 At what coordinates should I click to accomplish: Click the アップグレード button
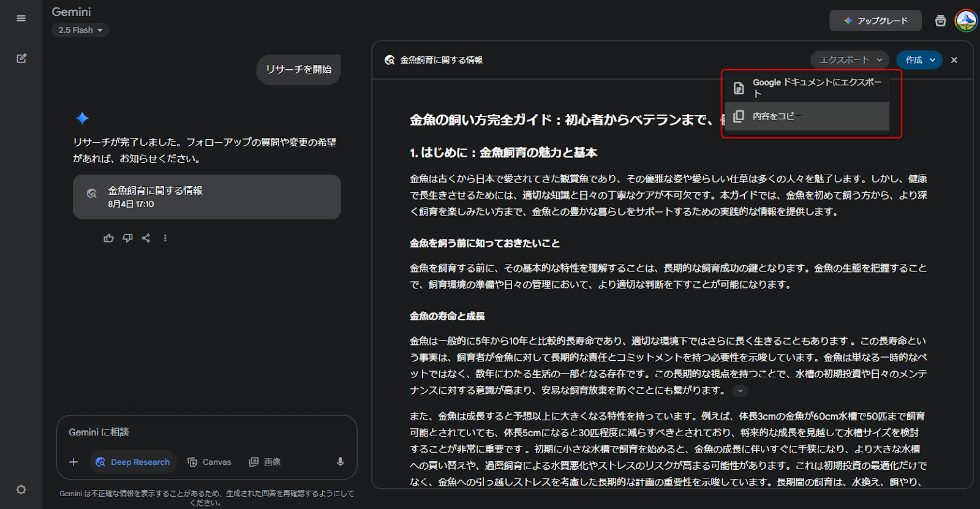[875, 21]
